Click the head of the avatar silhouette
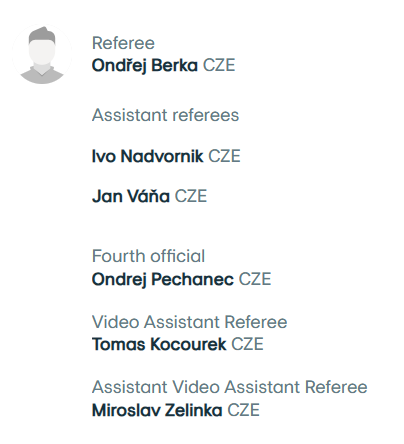Screen dimensions: 404x444 [42, 48]
